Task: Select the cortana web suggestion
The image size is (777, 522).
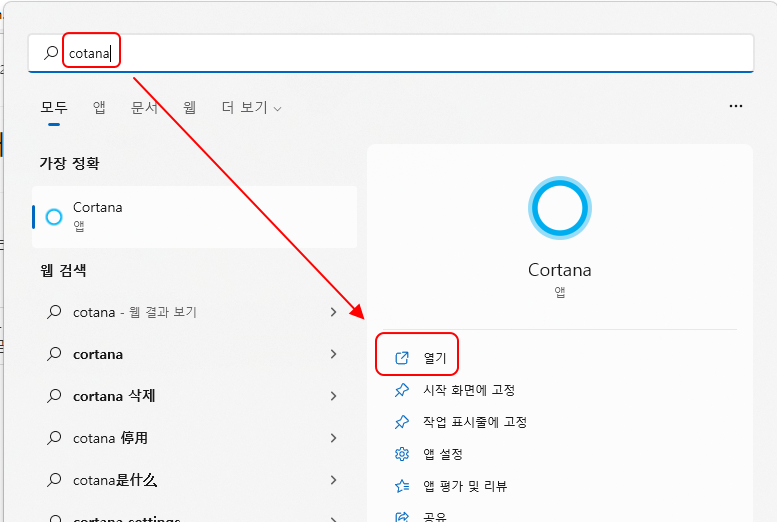Action: 195,354
